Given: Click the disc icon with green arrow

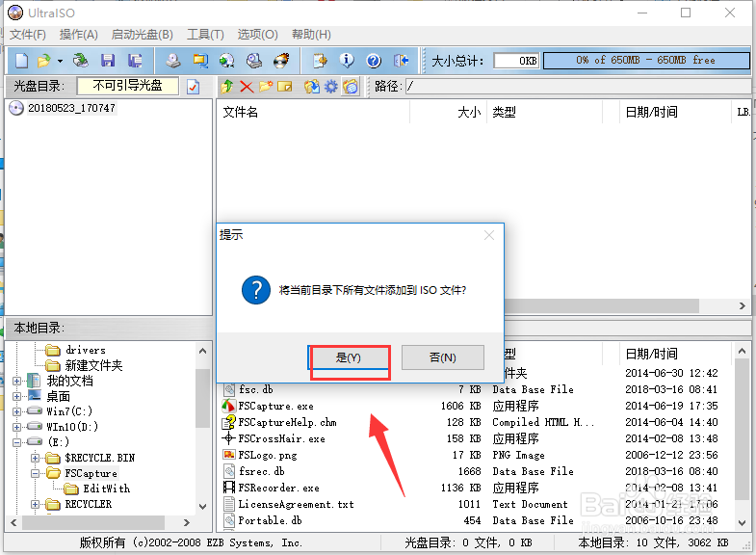Looking at the screenshot, I should tap(226, 61).
